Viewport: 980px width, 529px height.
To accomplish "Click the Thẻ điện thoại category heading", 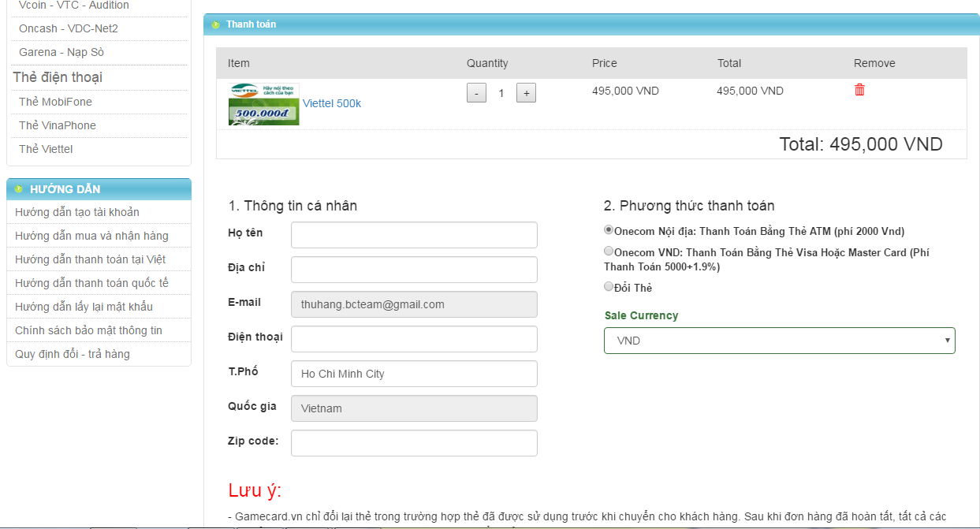I will point(58,77).
